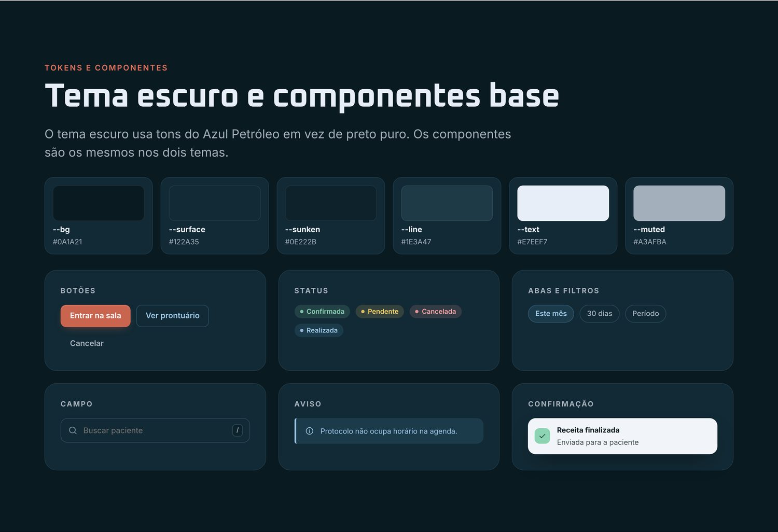This screenshot has width=778, height=532.
Task: Pick the --sunken color swatch
Action: (331, 203)
